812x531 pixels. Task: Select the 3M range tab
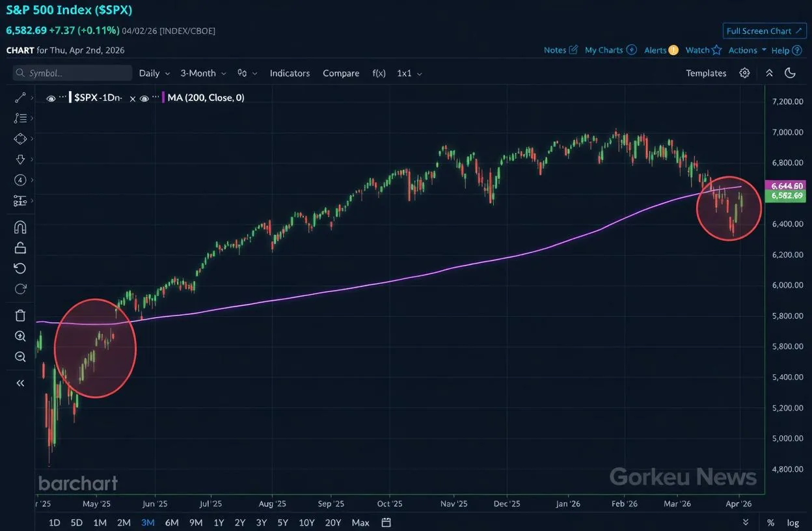click(148, 523)
